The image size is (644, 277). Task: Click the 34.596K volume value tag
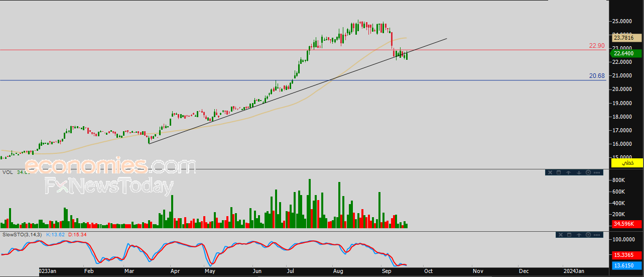point(626,224)
